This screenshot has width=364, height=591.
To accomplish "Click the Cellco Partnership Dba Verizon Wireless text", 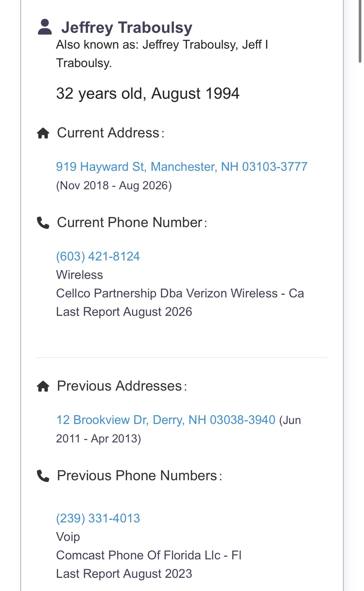I will tap(180, 293).
